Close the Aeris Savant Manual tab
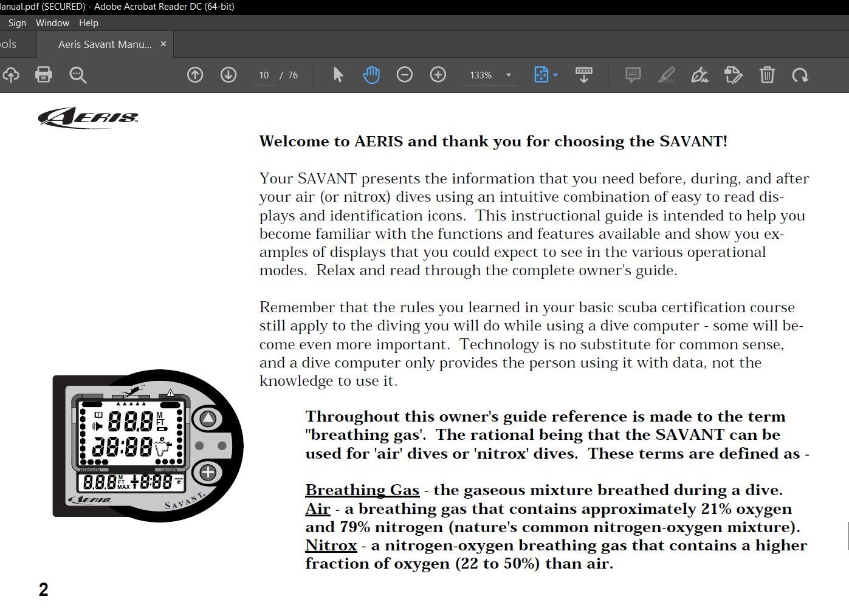This screenshot has height=616, width=849. (163, 44)
